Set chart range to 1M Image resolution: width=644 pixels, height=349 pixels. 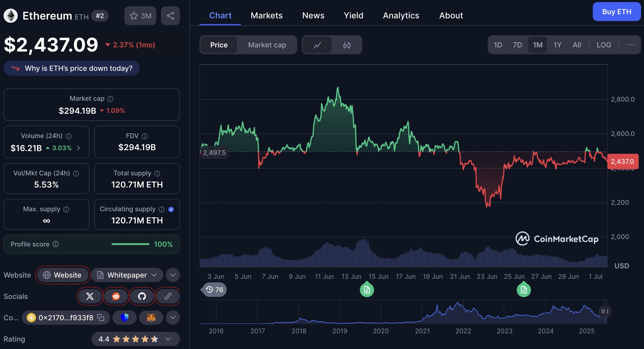coord(537,45)
